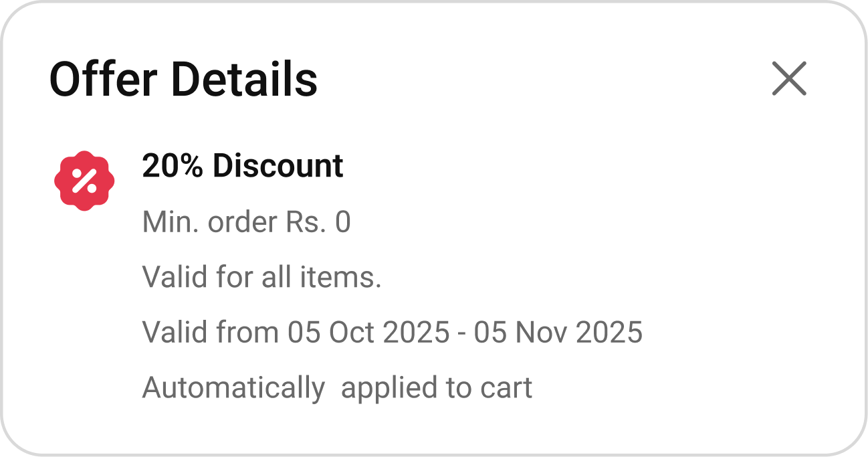This screenshot has width=868, height=457.
Task: Select the "20% Discount" offer title
Action: coord(243,166)
